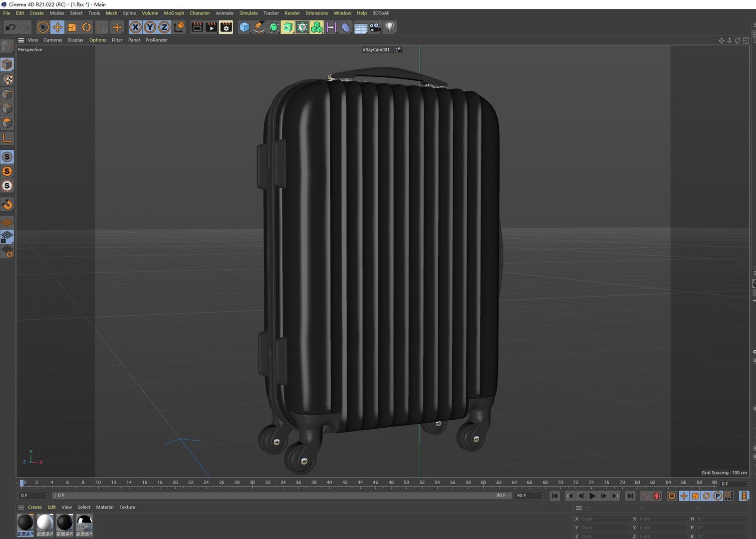This screenshot has width=756, height=539.
Task: Jump to the end of animation
Action: coord(630,496)
